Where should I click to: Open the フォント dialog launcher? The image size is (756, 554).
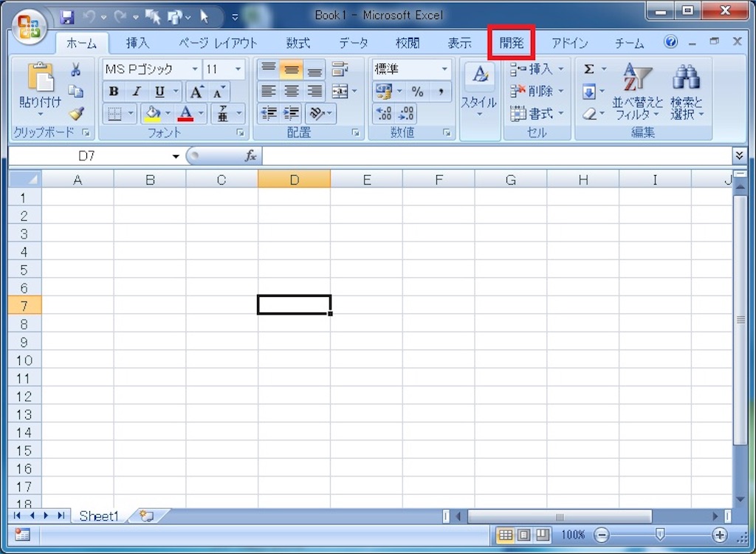[x=240, y=133]
